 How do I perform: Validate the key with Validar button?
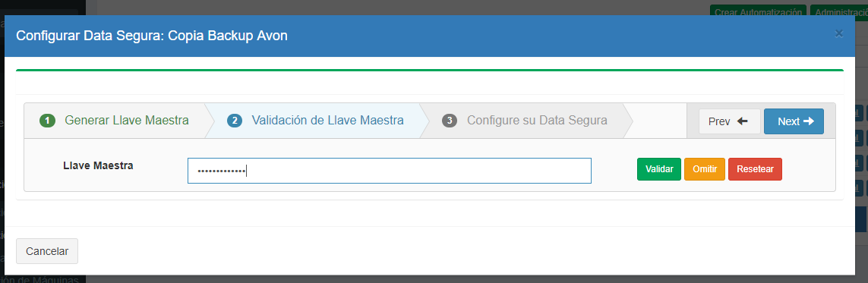pyautogui.click(x=658, y=169)
